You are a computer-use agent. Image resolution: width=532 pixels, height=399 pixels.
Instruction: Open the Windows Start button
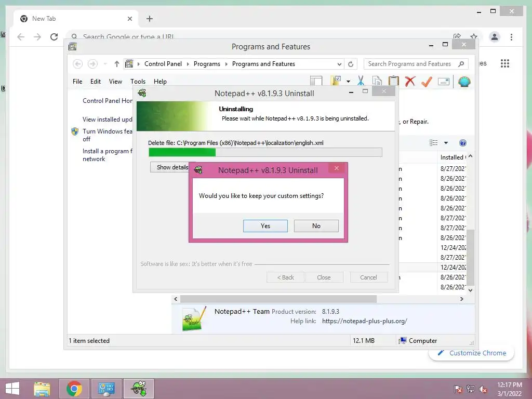(x=12, y=389)
